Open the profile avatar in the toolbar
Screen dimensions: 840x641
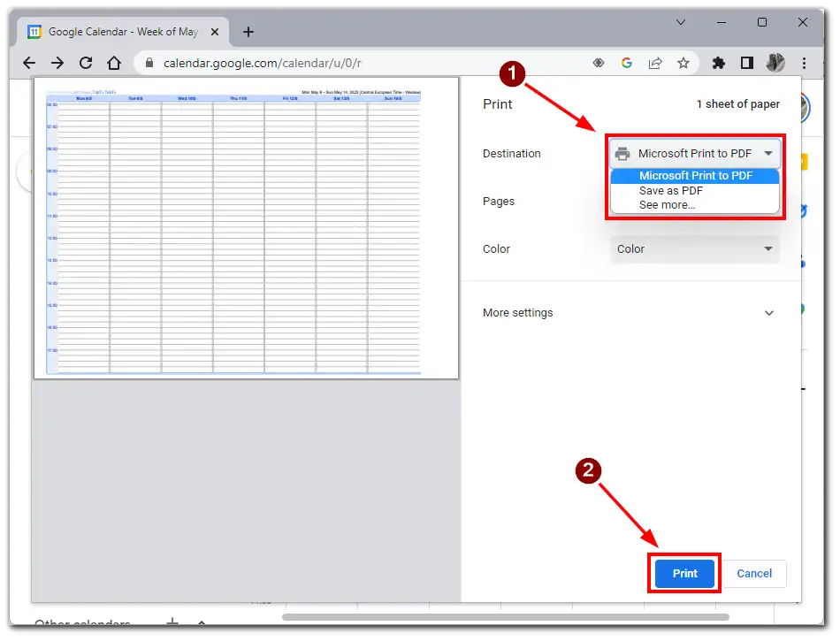click(x=775, y=63)
